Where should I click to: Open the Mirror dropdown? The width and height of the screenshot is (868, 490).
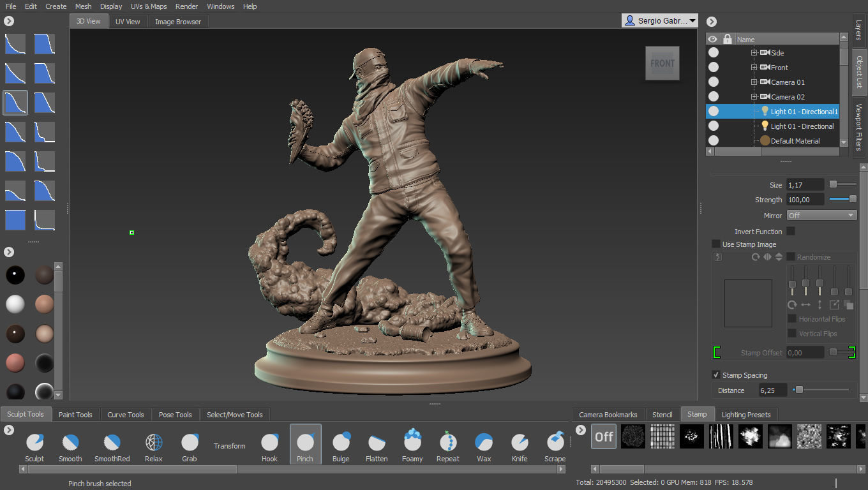[821, 216]
